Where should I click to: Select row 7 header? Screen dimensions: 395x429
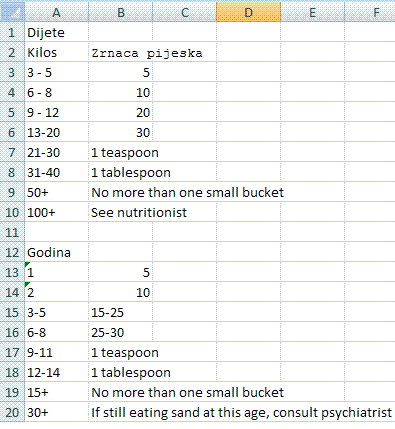[x=12, y=152]
